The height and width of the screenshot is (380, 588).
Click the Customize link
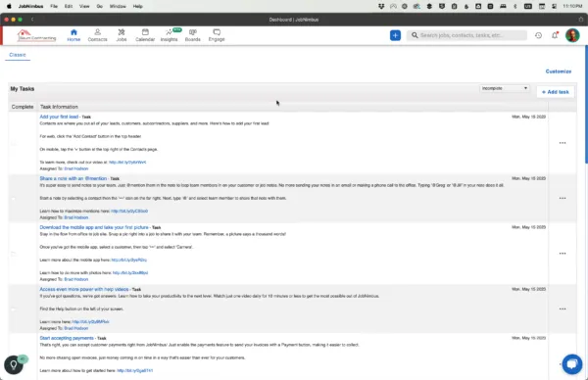[559, 71]
